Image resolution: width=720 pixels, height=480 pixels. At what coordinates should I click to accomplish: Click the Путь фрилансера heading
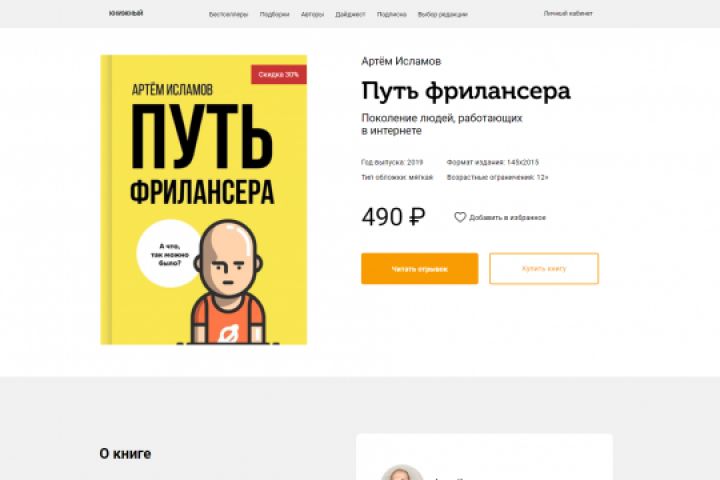(x=466, y=91)
